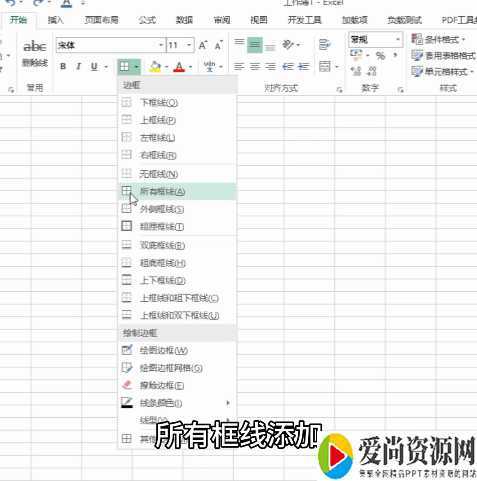The image size is (477, 481).
Task: Select 绘图边框(W) draw border pencil item
Action: click(x=177, y=350)
